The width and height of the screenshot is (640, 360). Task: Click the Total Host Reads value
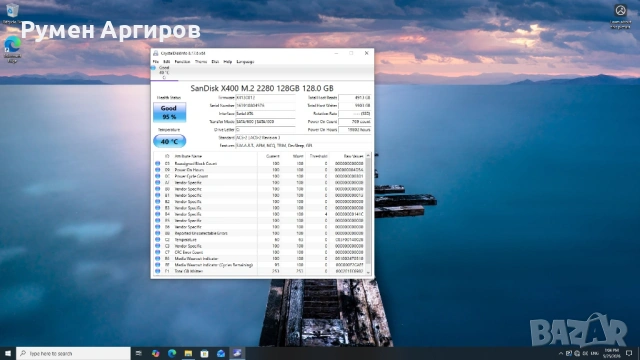point(355,98)
